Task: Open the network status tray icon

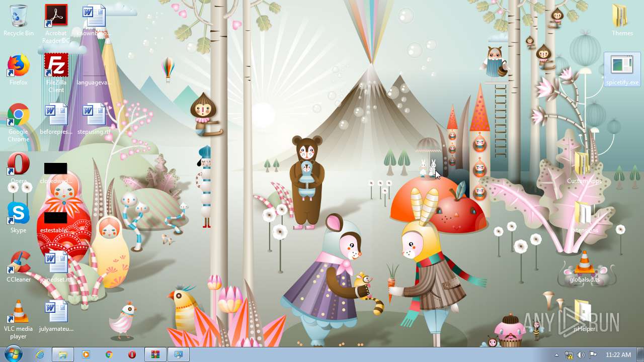Action: click(569, 355)
